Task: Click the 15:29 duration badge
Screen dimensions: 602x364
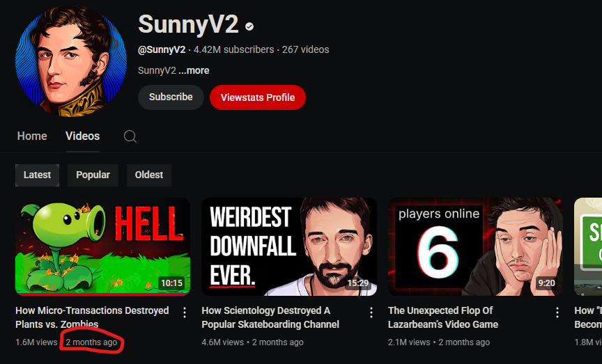Action: 358,283
